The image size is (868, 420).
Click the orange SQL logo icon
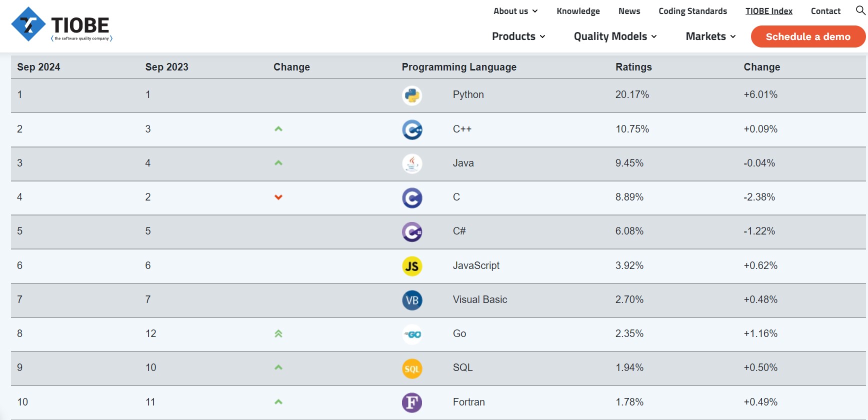click(x=412, y=368)
